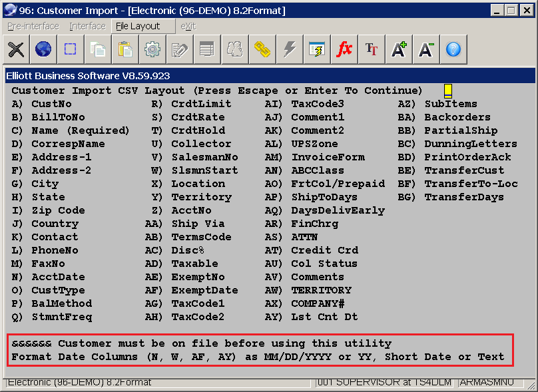Image resolution: width=538 pixels, height=392 pixels.
Task: Select the 'BillToNo' field label
Action: pyautogui.click(x=58, y=117)
